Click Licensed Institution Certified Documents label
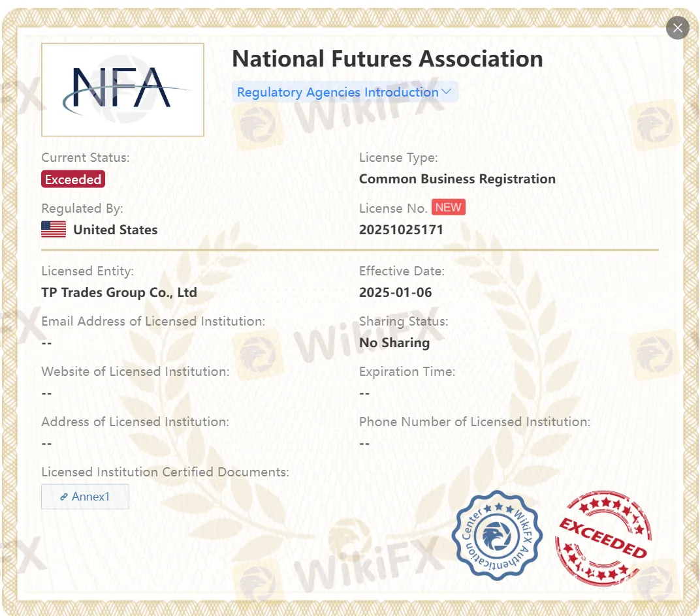The image size is (700, 616). (x=165, y=472)
